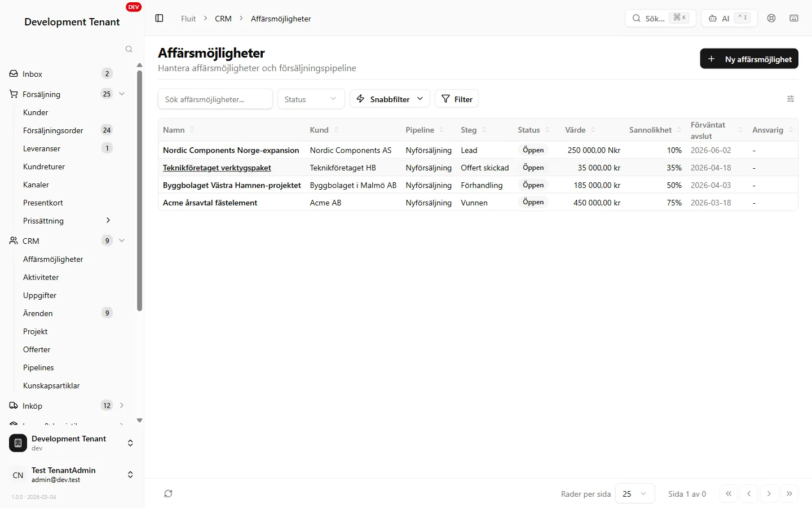Toggle the sidebar panel icon
The height and width of the screenshot is (508, 812).
tap(159, 19)
